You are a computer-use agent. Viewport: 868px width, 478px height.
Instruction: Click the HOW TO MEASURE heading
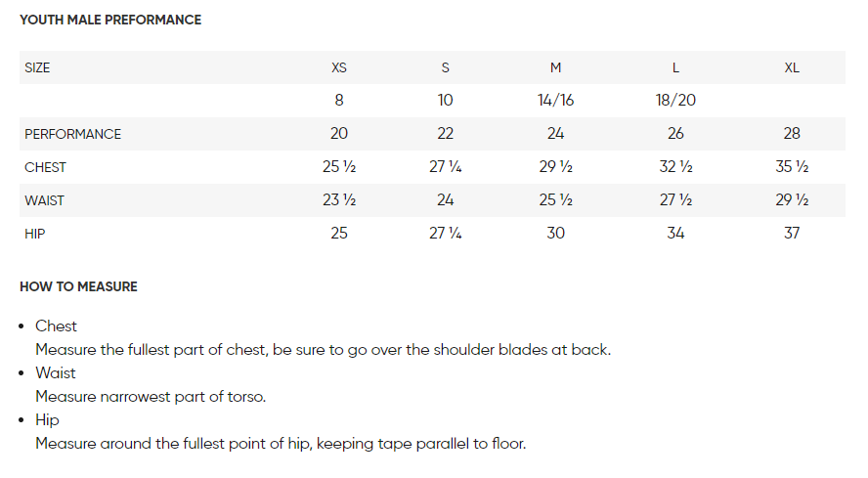point(78,286)
